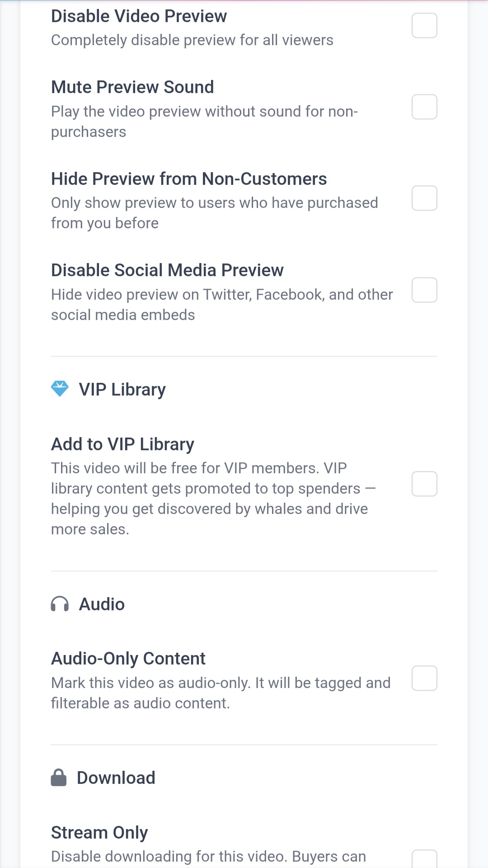Enable Add to VIP Library checkbox

[424, 484]
